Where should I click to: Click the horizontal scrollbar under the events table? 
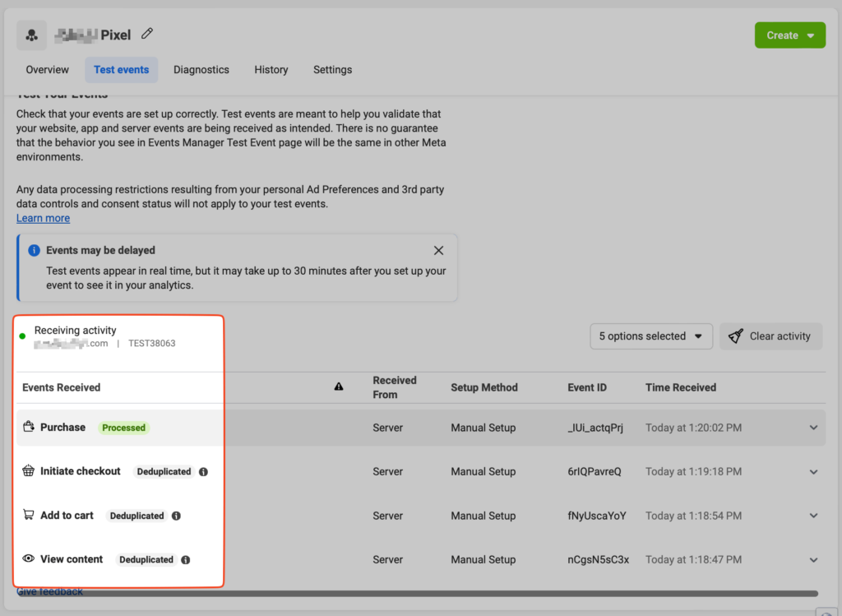tap(417, 594)
